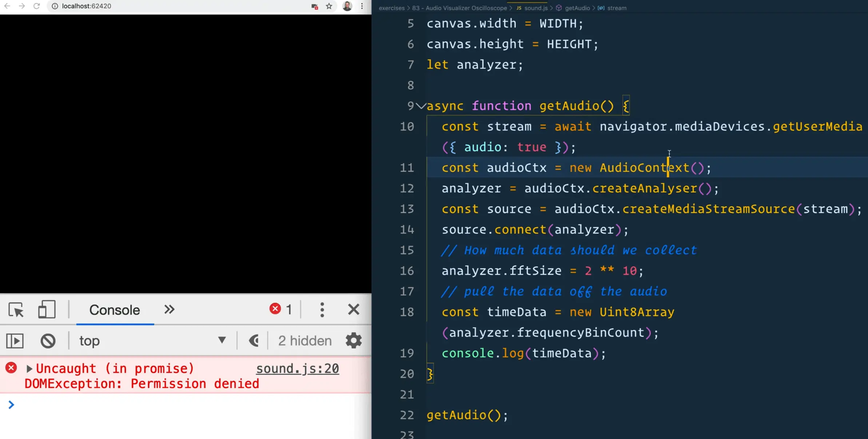Viewport: 868px width, 439px height.
Task: Click the live expression eye icon
Action: point(254,341)
